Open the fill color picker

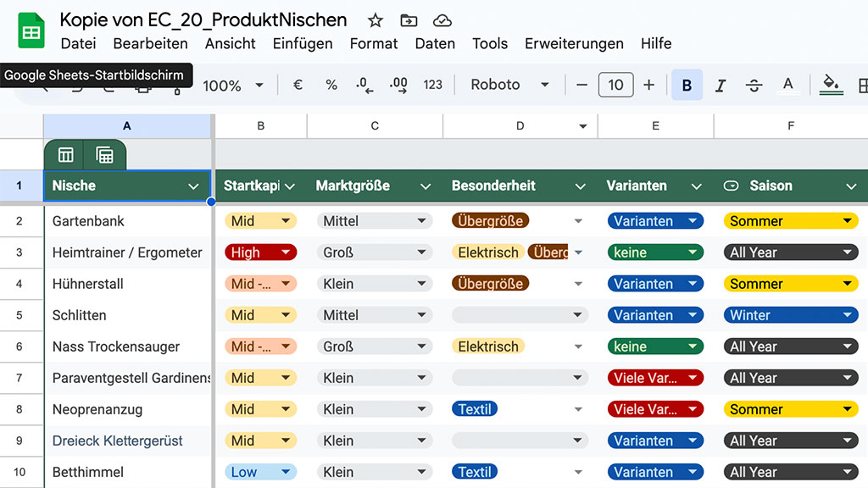click(831, 85)
